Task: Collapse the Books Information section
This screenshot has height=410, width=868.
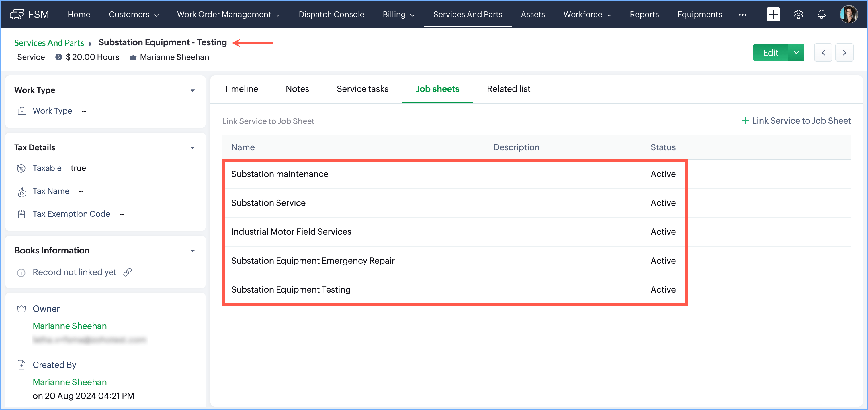Action: pos(192,251)
